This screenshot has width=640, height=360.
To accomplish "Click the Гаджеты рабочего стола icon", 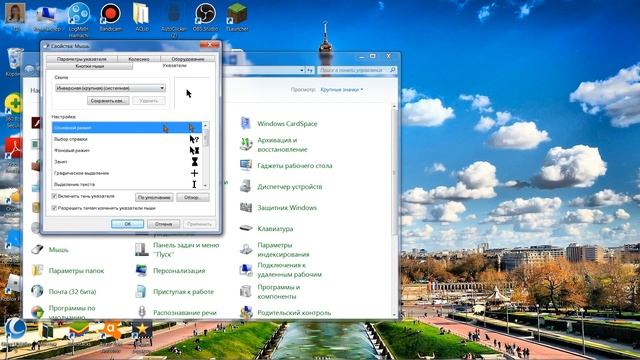I will pos(246,165).
